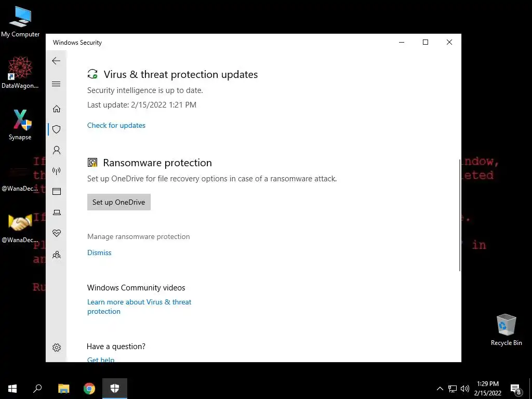Launch Chrome from the taskbar
This screenshot has height=399, width=532.
89,389
